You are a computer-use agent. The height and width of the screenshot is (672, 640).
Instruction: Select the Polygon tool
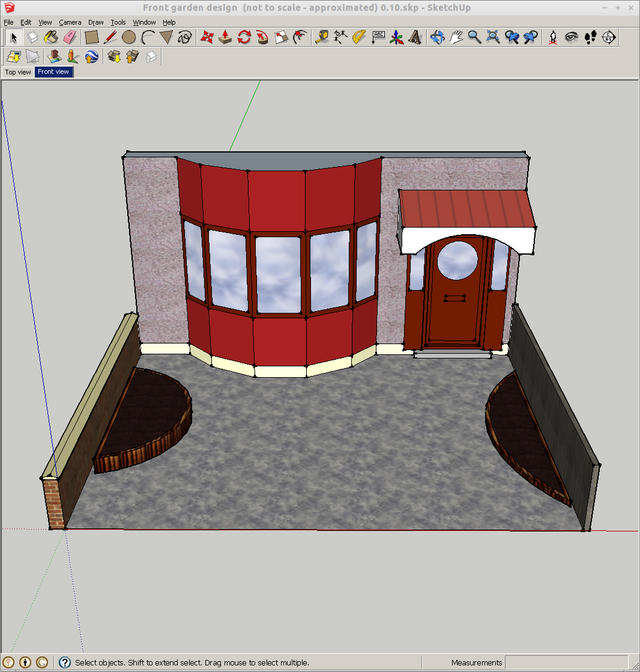point(166,37)
